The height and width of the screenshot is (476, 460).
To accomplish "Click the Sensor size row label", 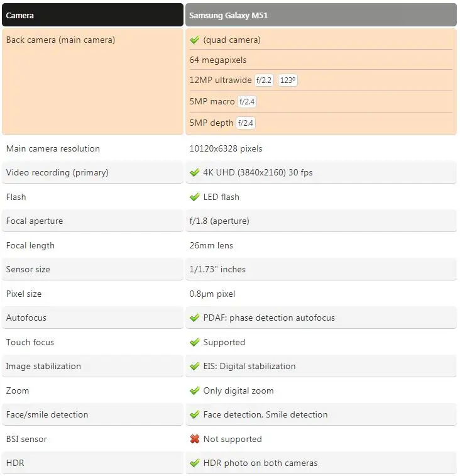I will click(x=28, y=269).
